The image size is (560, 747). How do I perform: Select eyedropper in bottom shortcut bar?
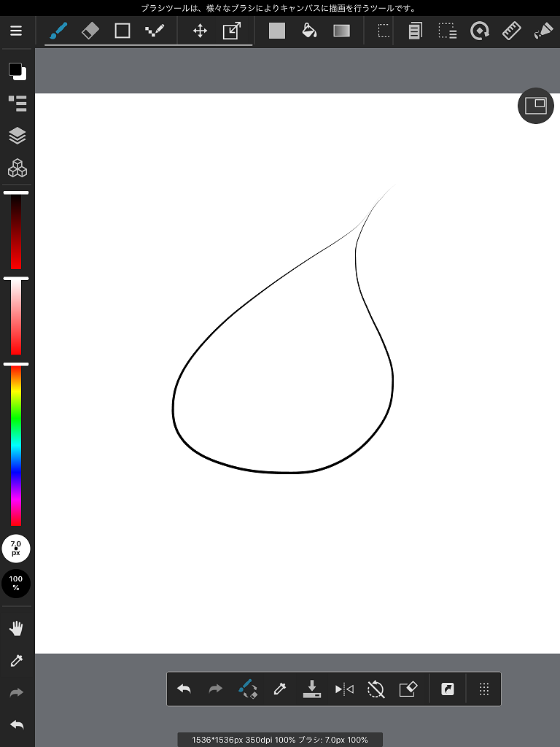coord(279,689)
